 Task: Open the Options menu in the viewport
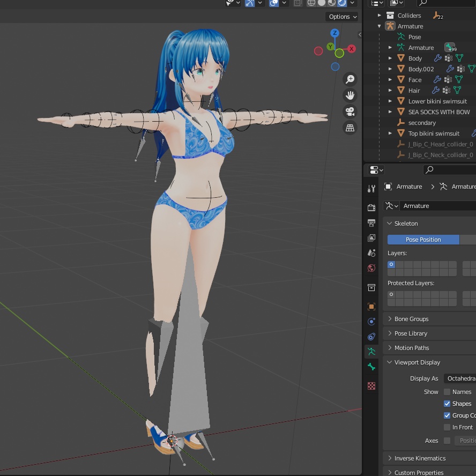point(341,17)
